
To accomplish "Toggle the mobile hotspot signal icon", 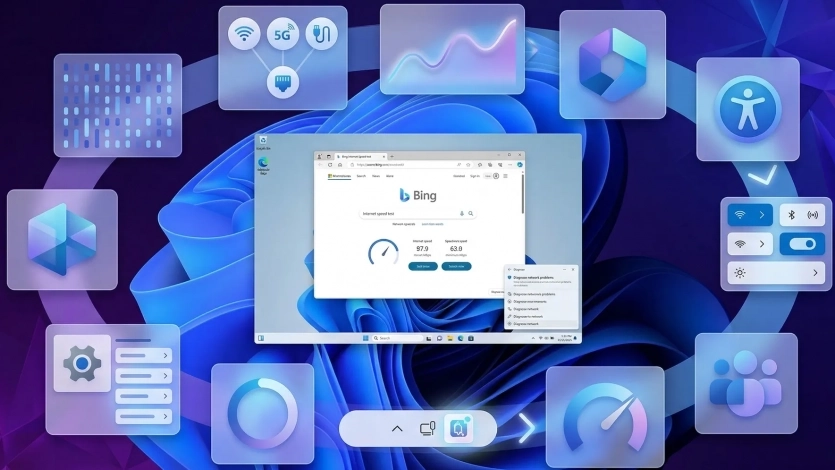I will [x=815, y=214].
